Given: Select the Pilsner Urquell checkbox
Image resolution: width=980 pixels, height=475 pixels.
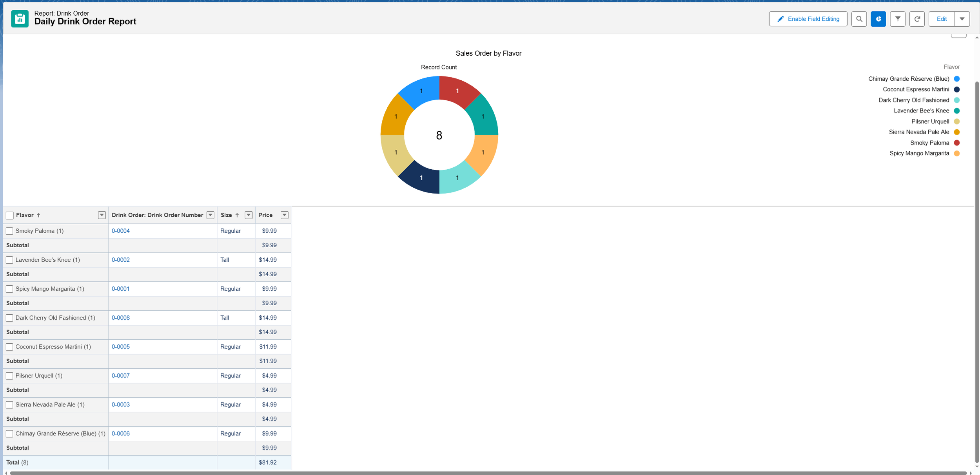Looking at the screenshot, I should (x=10, y=376).
